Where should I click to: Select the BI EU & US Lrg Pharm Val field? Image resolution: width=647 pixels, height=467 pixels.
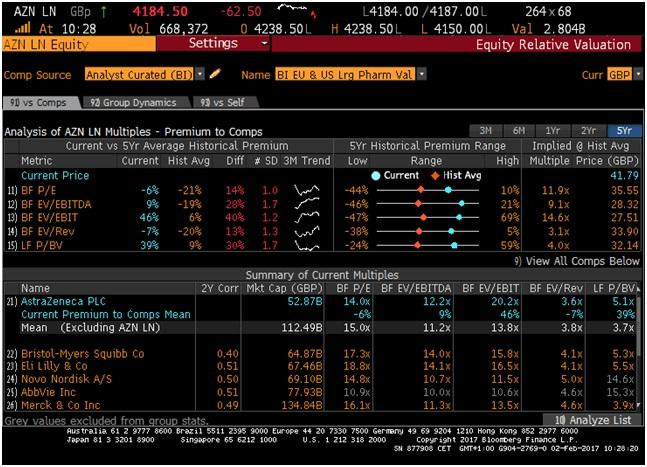(x=345, y=74)
